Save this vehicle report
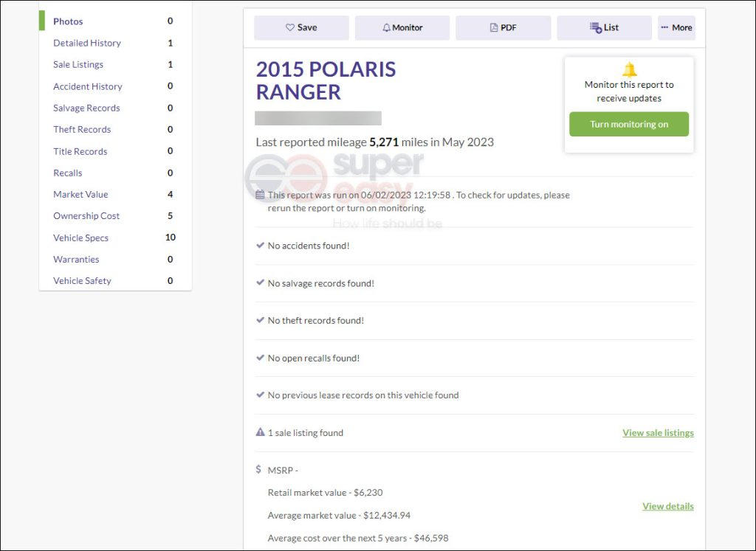 (301, 27)
